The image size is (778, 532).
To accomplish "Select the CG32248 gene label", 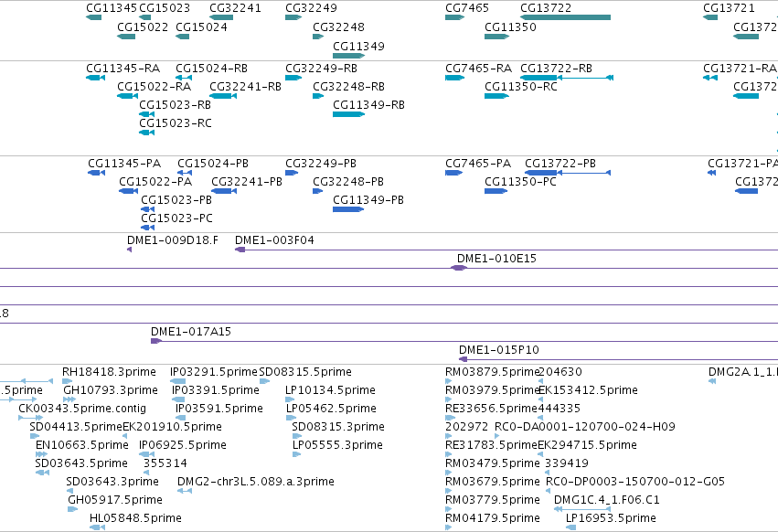I will click(x=338, y=27).
